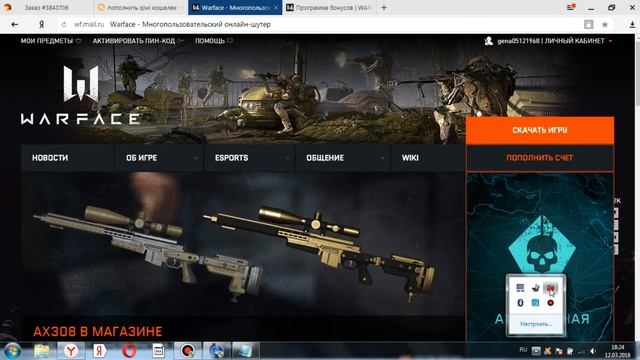Open the WIKI menu item
The image size is (640, 360).
[410, 158]
